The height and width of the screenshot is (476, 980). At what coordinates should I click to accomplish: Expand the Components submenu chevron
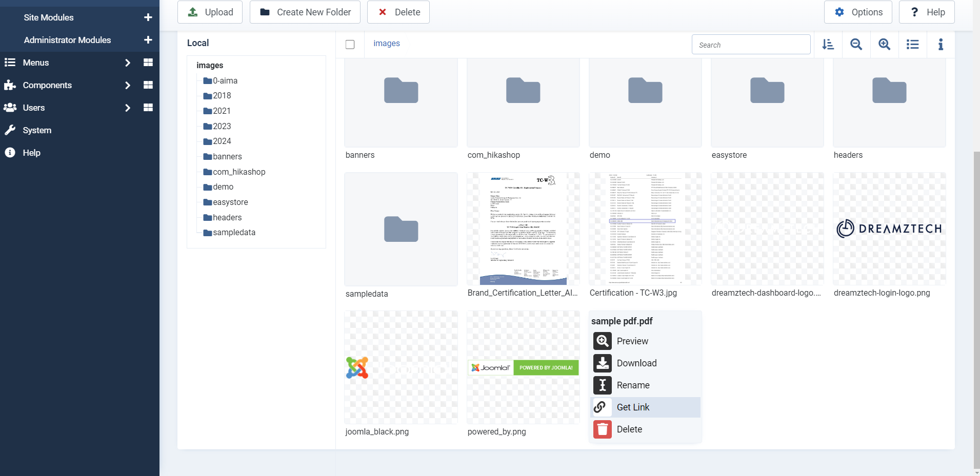(x=128, y=85)
